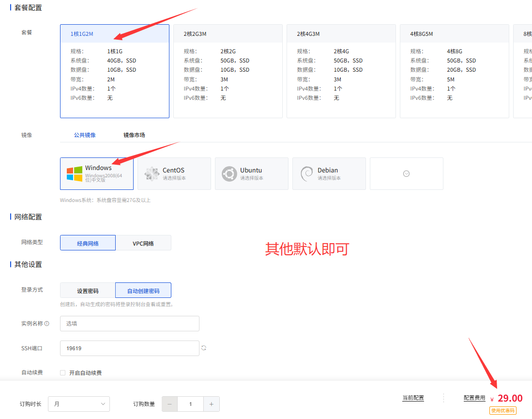Increase order quantity with plus button
The height and width of the screenshot is (419, 532).
[x=212, y=404]
